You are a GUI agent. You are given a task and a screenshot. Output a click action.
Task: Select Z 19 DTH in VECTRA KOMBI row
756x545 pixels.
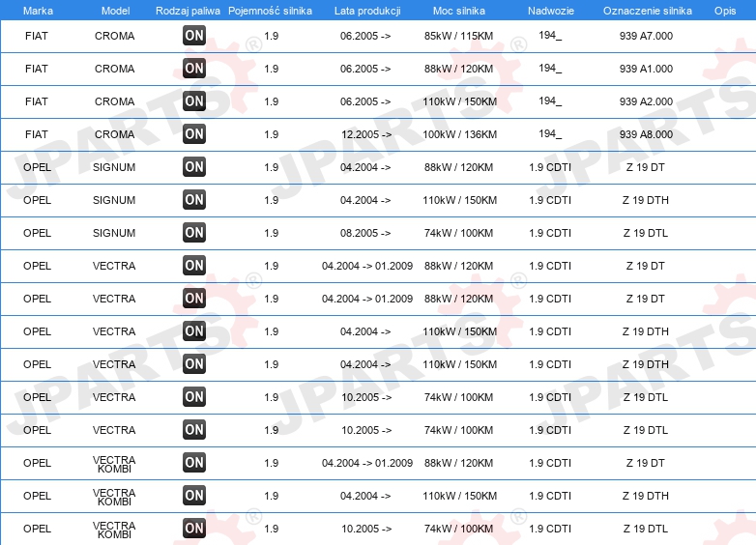pos(645,496)
